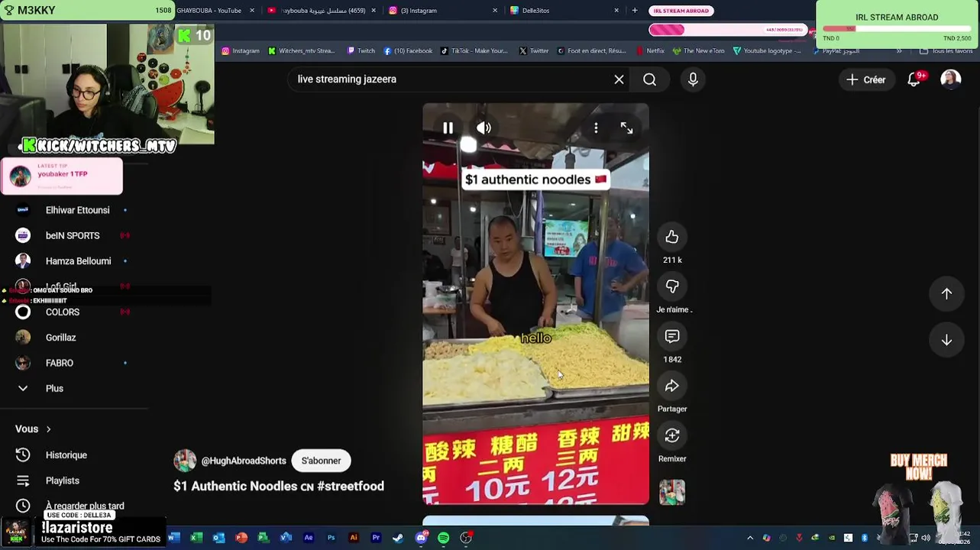Open Discord from the taskbar
Viewport: 980px width, 550px height.
click(x=421, y=538)
